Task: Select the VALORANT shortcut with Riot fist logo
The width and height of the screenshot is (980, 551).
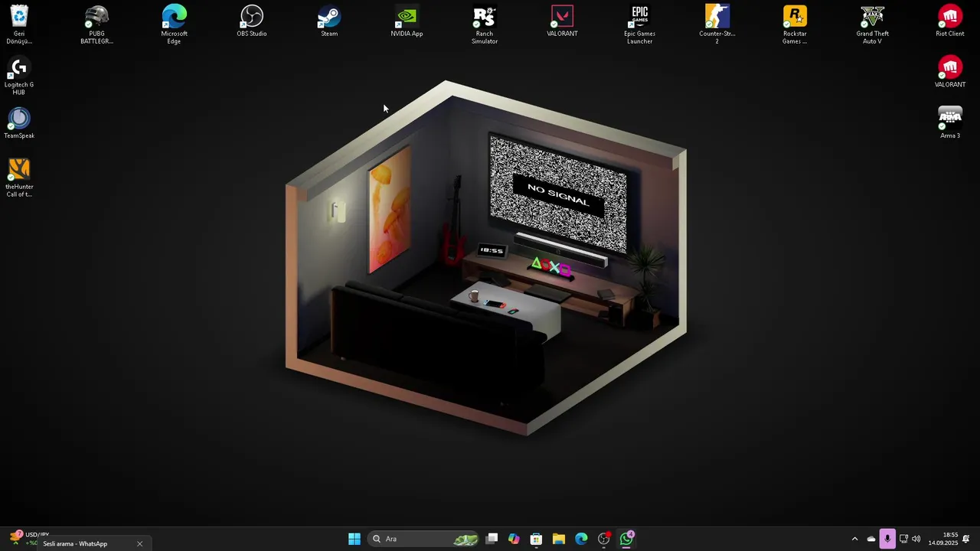Action: tap(950, 72)
